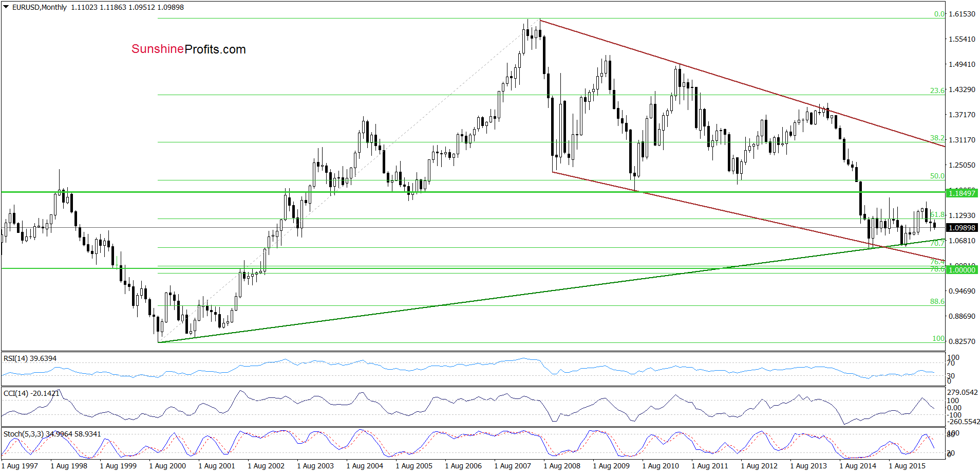Click the 1 Aug 2009 date label
The height and width of the screenshot is (473, 980).
click(611, 466)
